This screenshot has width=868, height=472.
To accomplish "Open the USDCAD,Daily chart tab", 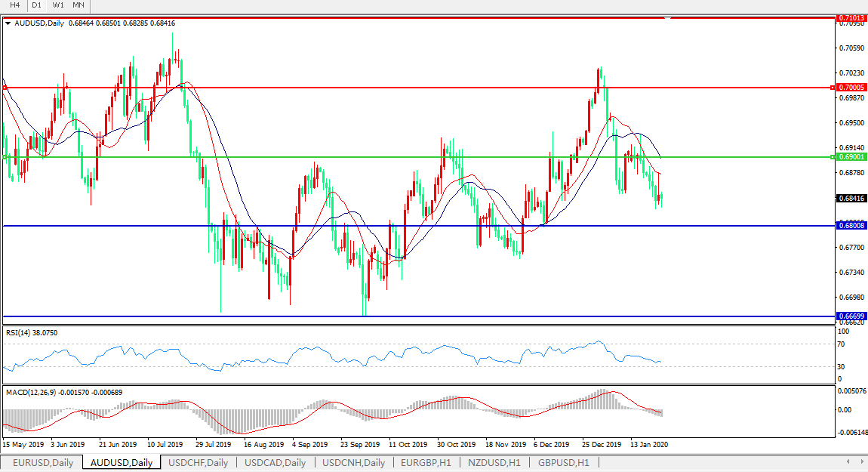I will [x=275, y=462].
